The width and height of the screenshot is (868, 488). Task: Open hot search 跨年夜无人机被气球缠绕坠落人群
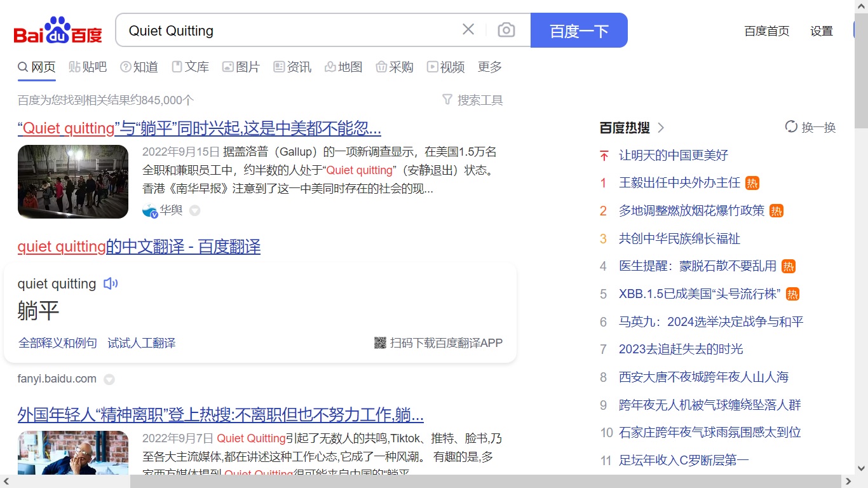tap(710, 405)
